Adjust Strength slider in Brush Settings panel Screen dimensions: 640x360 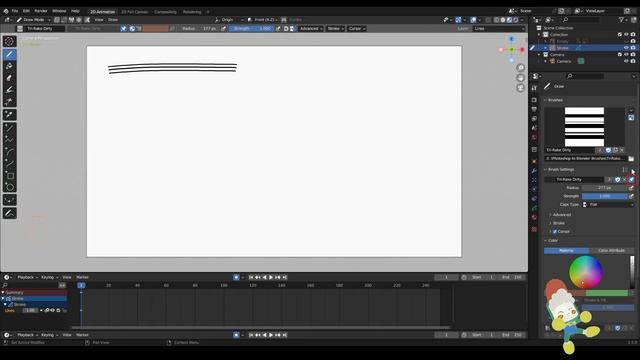(x=604, y=196)
